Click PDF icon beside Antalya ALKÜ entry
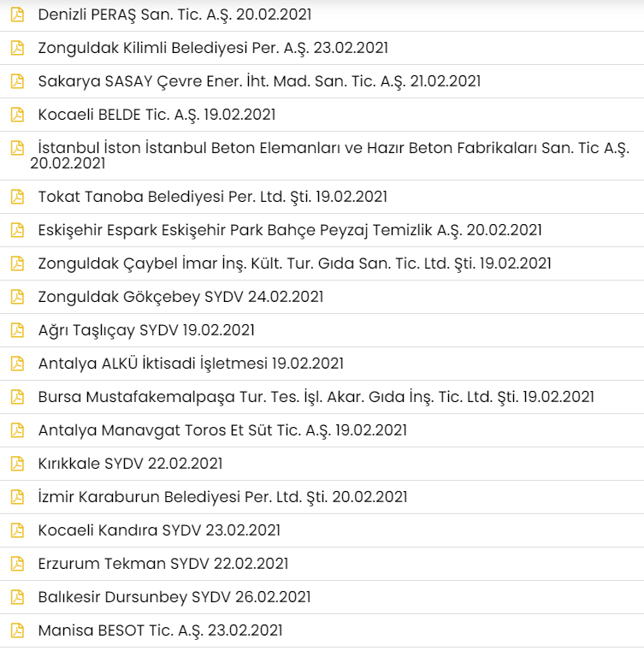Screen dimensions: 644x651 click(17, 364)
